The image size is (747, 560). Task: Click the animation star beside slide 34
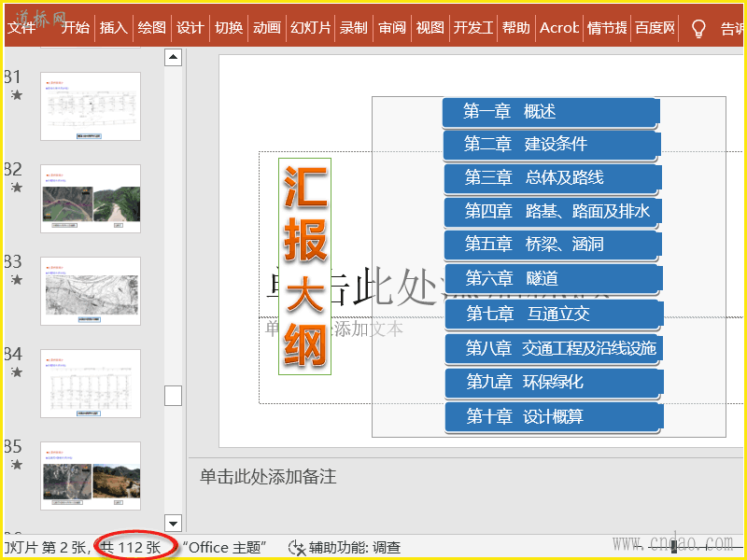[17, 371]
